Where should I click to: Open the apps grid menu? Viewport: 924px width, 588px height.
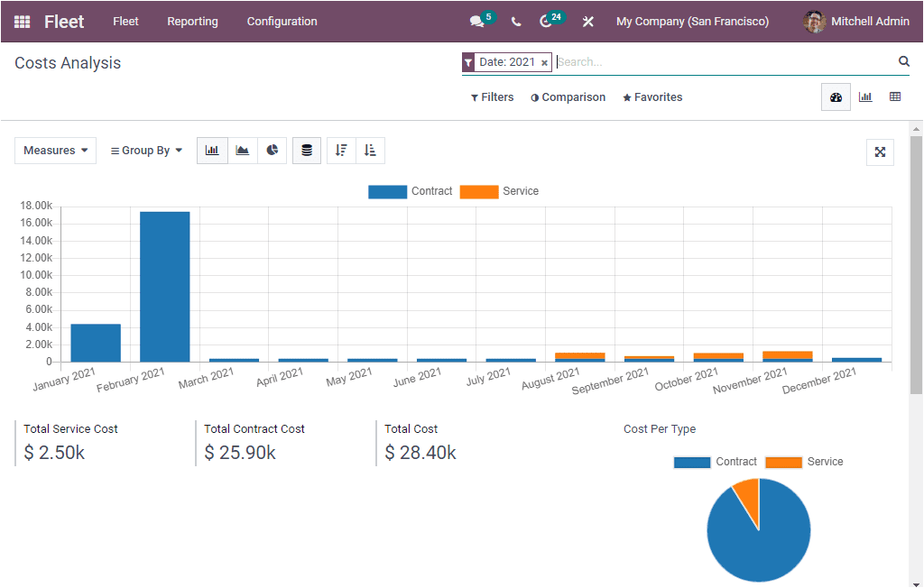22,21
